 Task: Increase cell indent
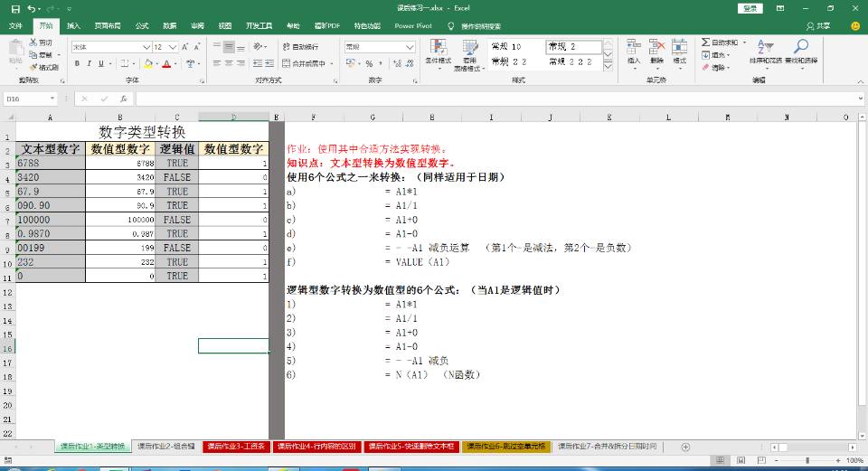pos(269,63)
